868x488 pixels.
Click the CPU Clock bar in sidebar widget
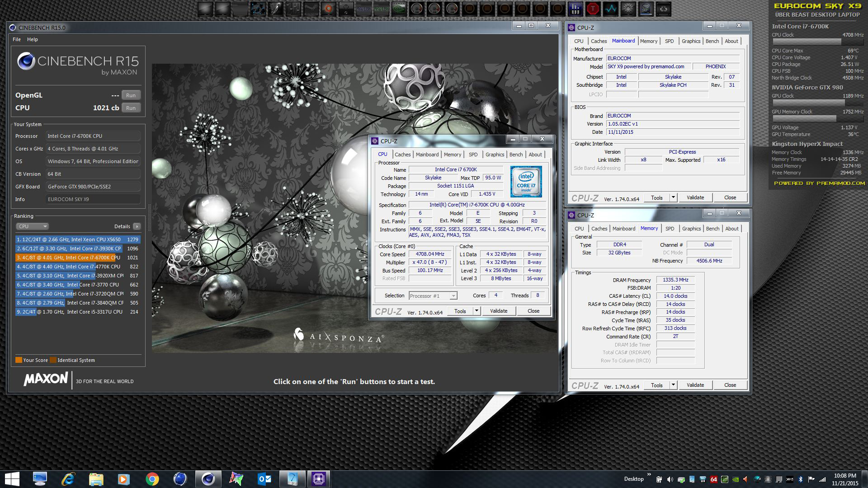pos(817,42)
